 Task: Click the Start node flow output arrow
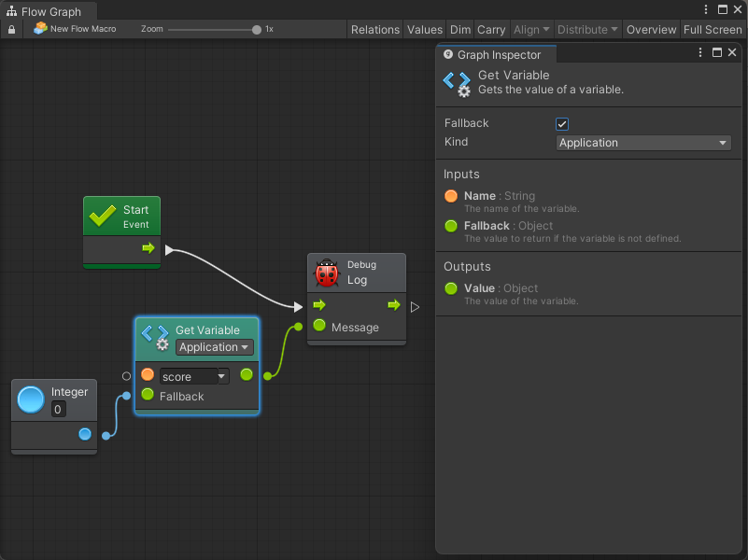[x=148, y=248]
